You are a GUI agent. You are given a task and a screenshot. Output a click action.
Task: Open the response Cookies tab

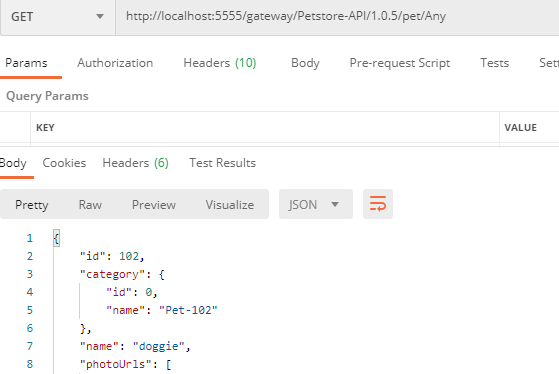tap(64, 163)
